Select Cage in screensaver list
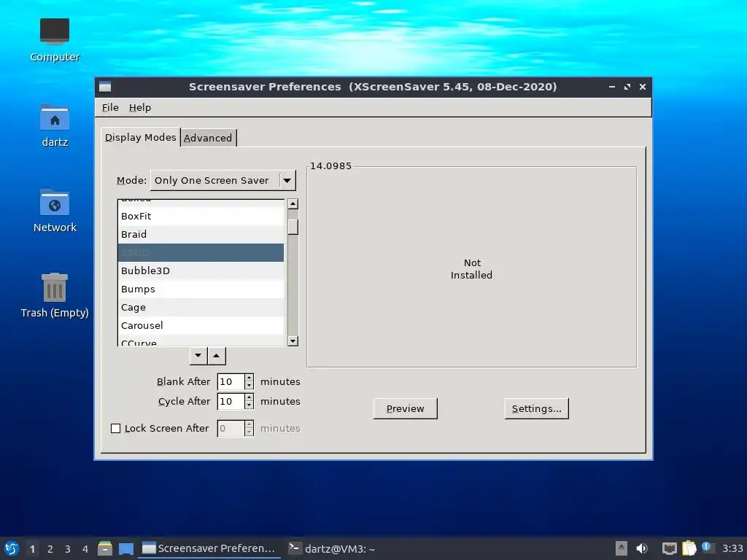747x560 pixels. pyautogui.click(x=201, y=308)
